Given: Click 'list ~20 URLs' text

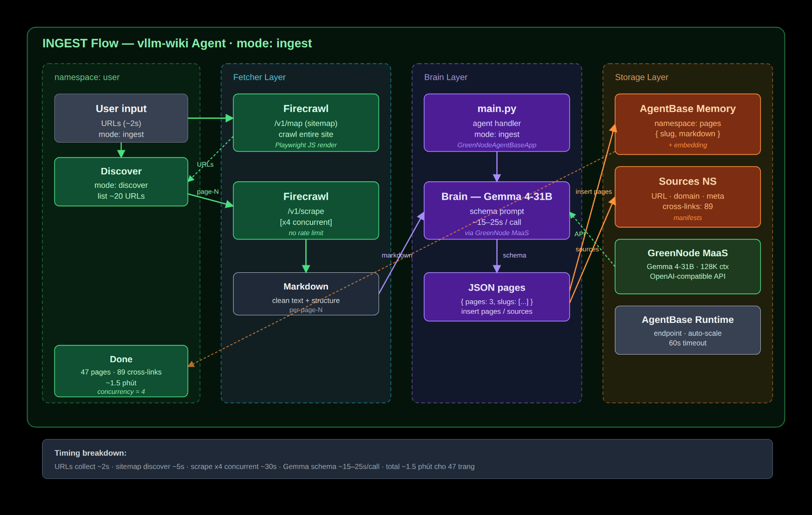Looking at the screenshot, I should tap(121, 196).
